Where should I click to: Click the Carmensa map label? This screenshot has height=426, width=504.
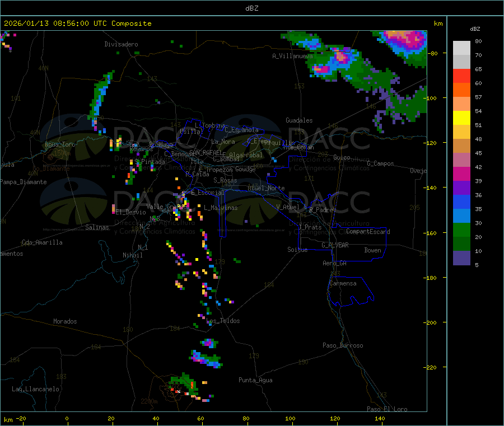[343, 283]
